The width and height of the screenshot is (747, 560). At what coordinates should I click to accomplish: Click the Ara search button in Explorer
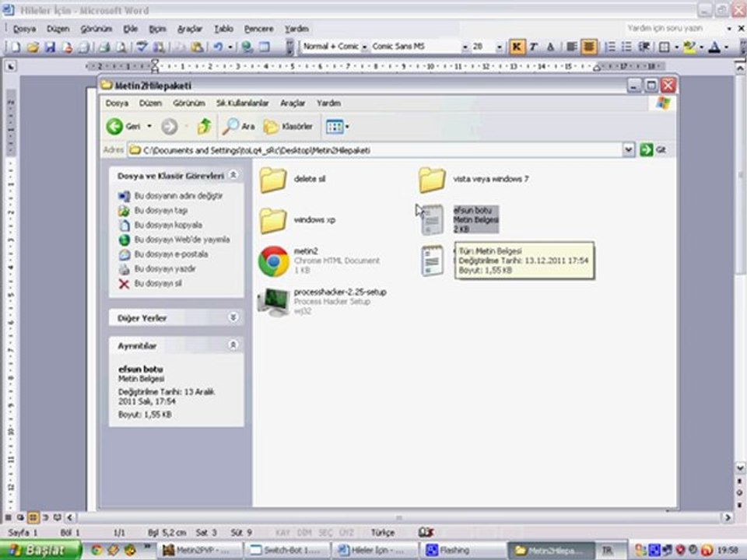(239, 126)
